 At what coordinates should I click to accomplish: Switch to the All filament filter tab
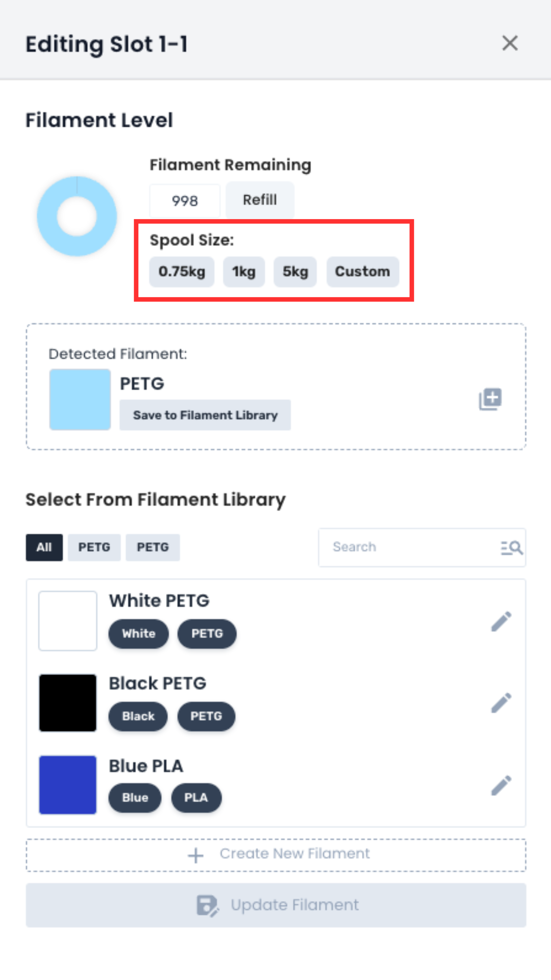(44, 548)
